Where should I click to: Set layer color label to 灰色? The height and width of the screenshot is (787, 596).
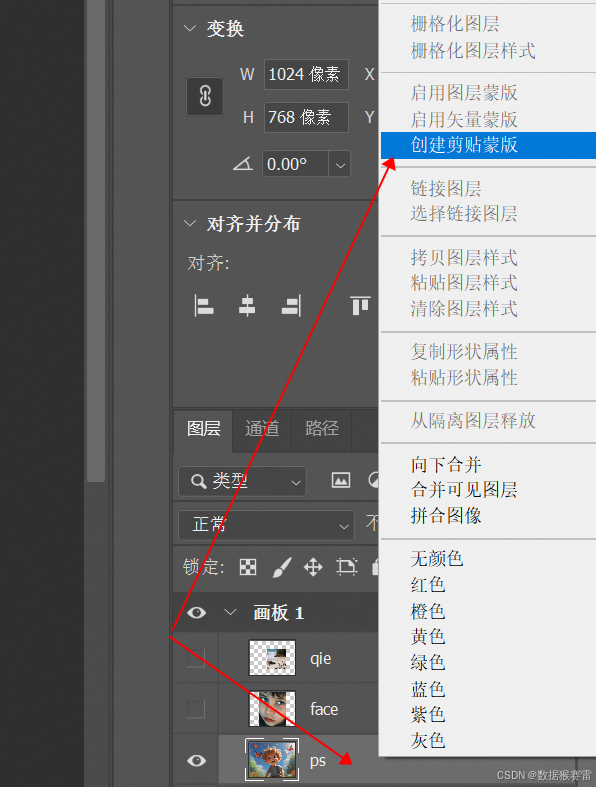tap(428, 740)
